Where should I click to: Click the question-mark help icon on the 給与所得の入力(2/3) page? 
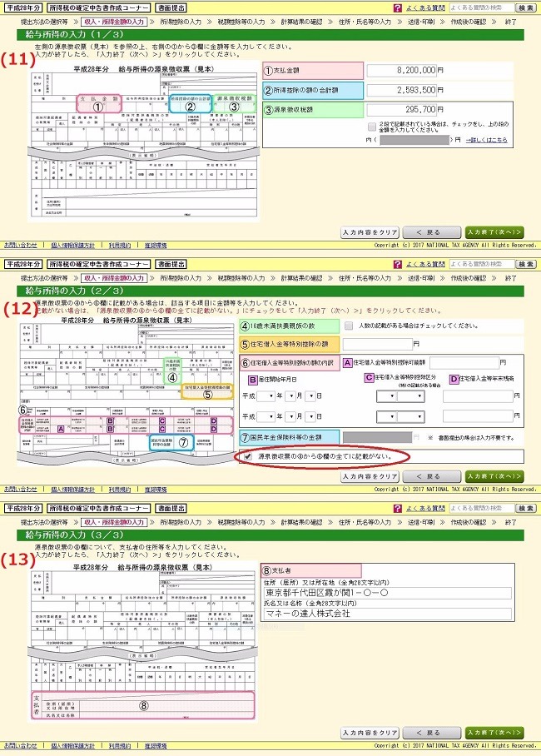click(397, 265)
